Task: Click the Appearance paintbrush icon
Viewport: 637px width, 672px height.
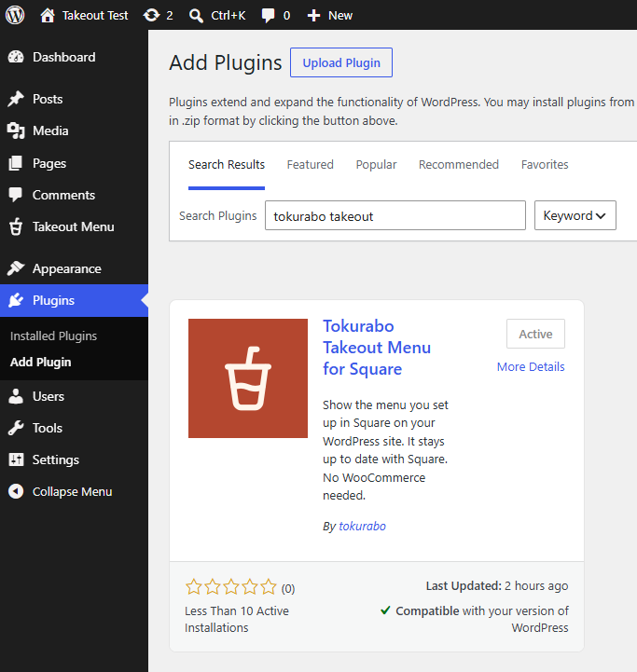Action: [x=16, y=268]
